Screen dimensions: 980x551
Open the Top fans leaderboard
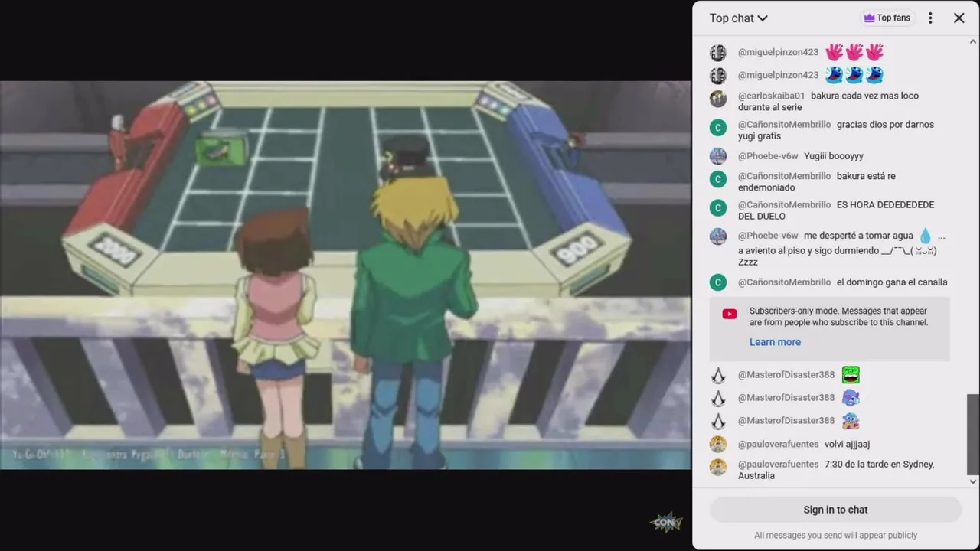pyautogui.click(x=887, y=18)
